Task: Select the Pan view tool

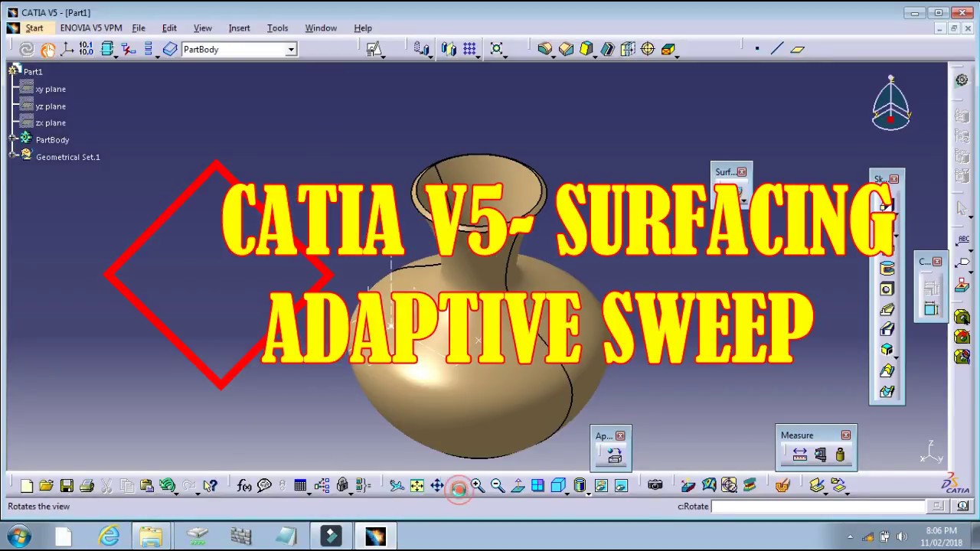Action: click(x=436, y=485)
